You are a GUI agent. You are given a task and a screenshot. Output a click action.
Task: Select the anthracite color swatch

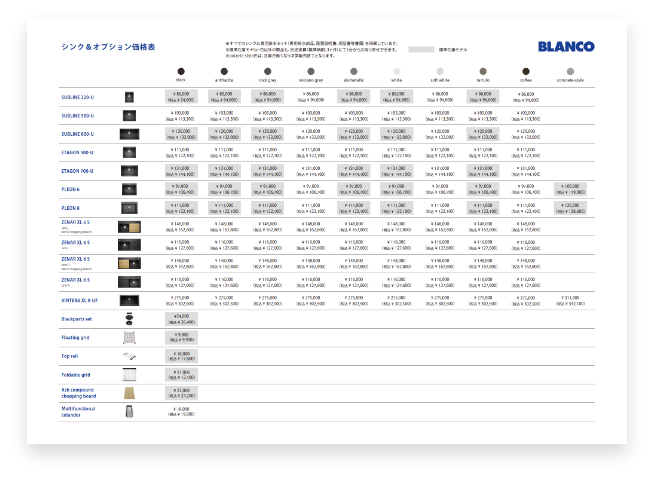(224, 71)
